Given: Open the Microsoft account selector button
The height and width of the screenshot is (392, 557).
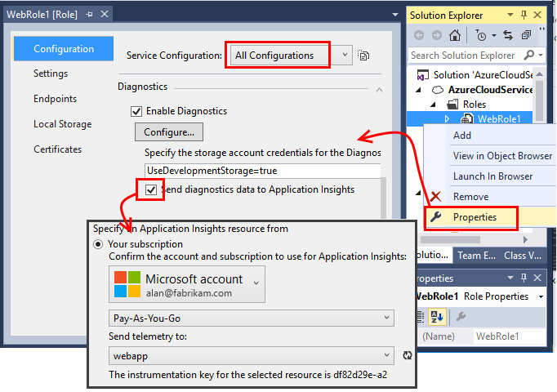Looking at the screenshot, I should (186, 284).
